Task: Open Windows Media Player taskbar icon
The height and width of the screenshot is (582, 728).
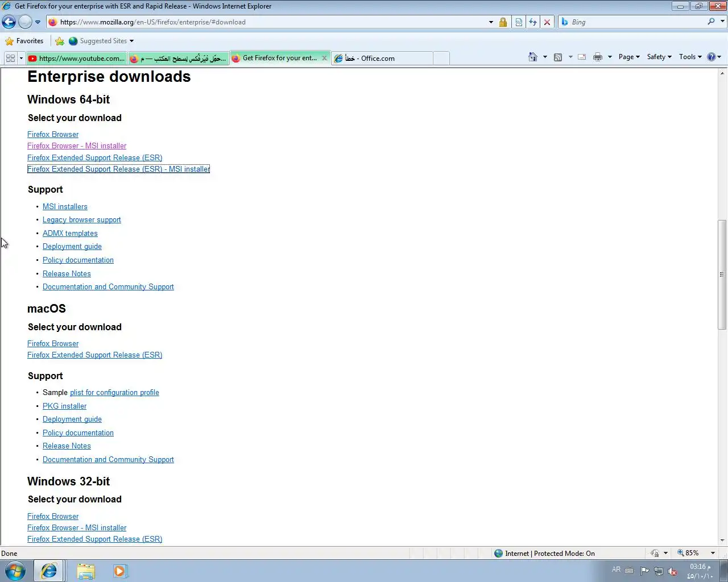Action: [120, 571]
